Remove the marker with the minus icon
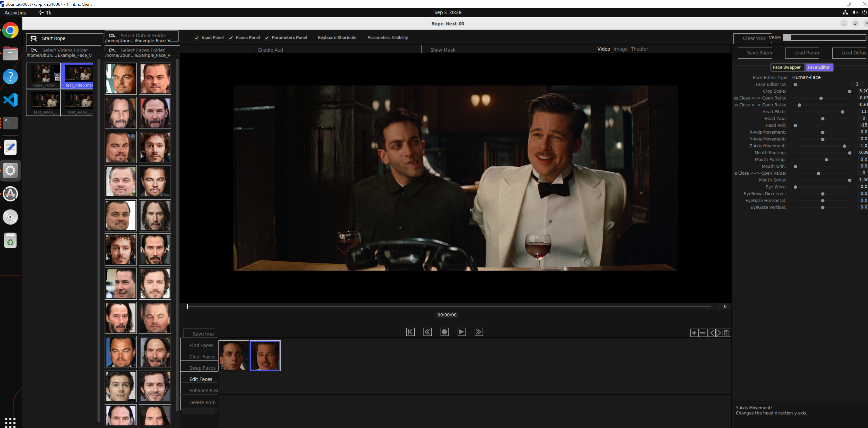Viewport: 868px width, 428px height. click(703, 333)
